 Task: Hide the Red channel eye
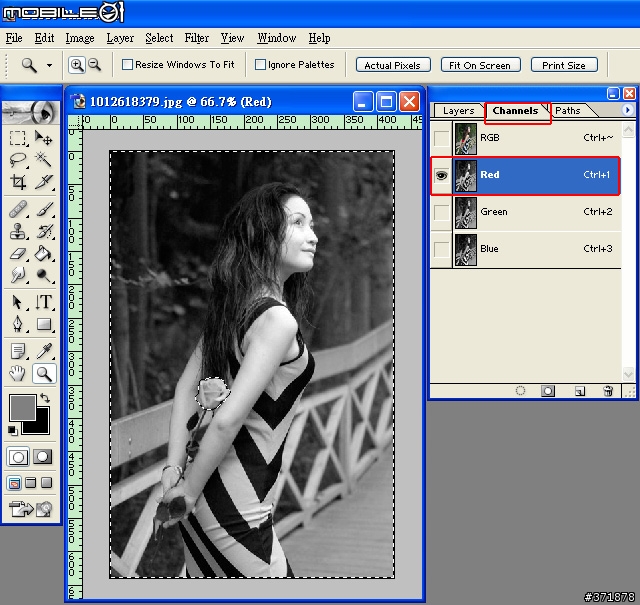(x=441, y=176)
